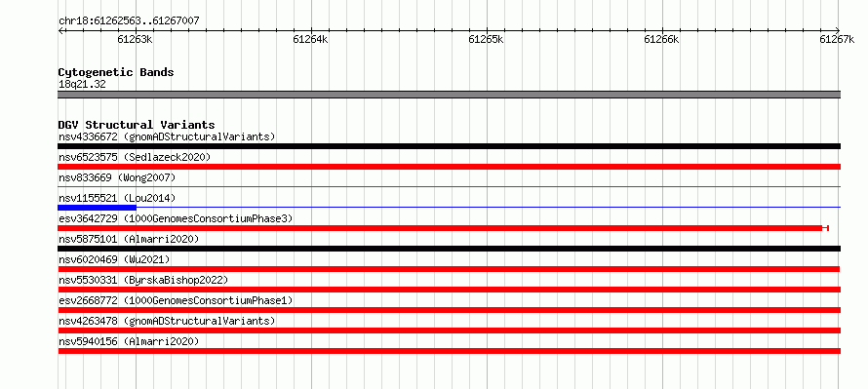
Task: Open the nsv1155521 (Lou2014) variant label
Action: point(117,198)
